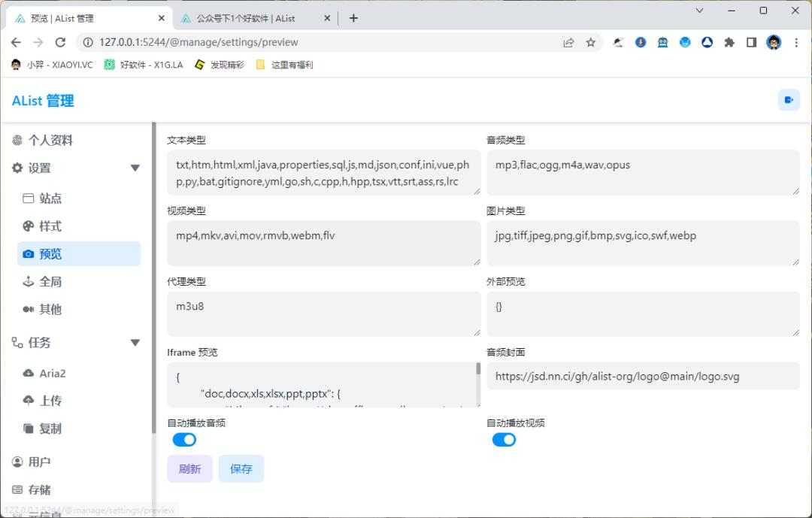Collapse the 设置 settings group

click(x=136, y=168)
